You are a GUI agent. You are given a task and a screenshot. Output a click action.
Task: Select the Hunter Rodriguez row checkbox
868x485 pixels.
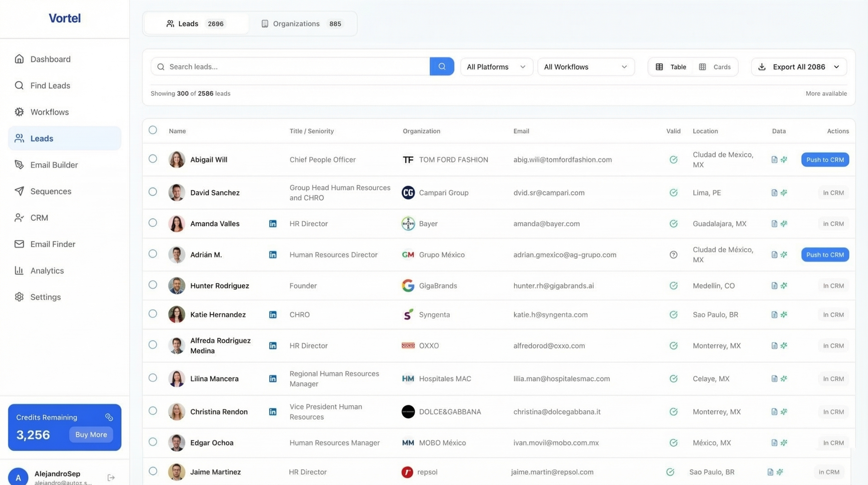click(x=153, y=285)
